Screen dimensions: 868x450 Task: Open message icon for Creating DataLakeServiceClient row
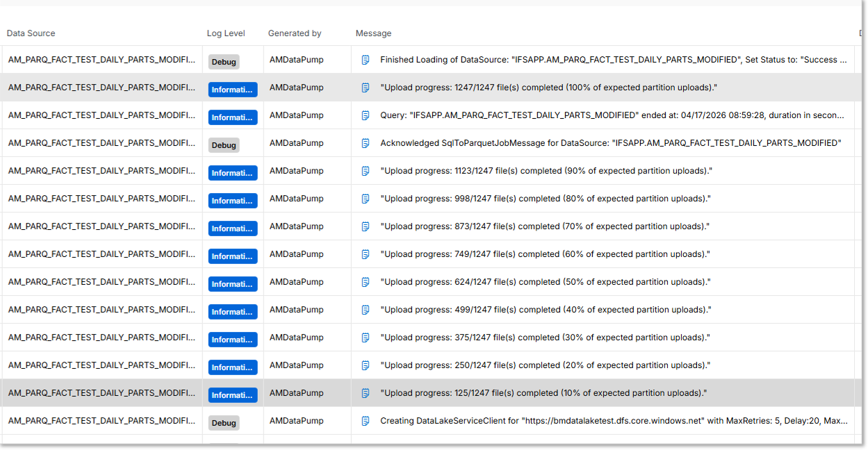[x=366, y=421]
